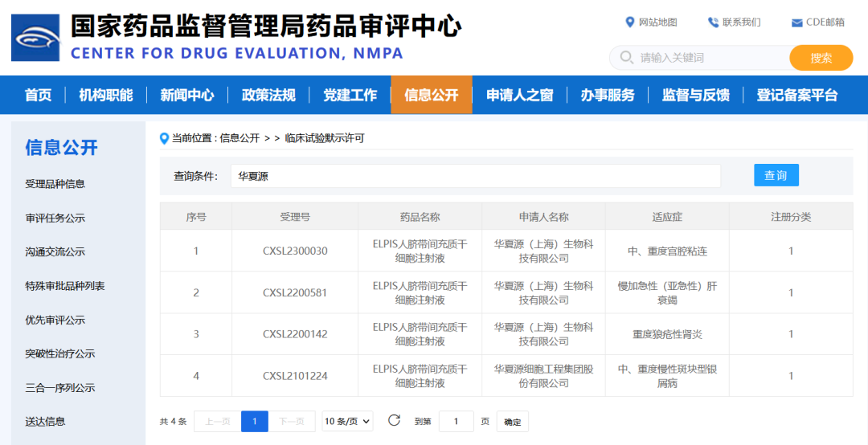The height and width of the screenshot is (445, 868).
Task: Click the 网站地图 location pin icon
Action: coord(629,22)
